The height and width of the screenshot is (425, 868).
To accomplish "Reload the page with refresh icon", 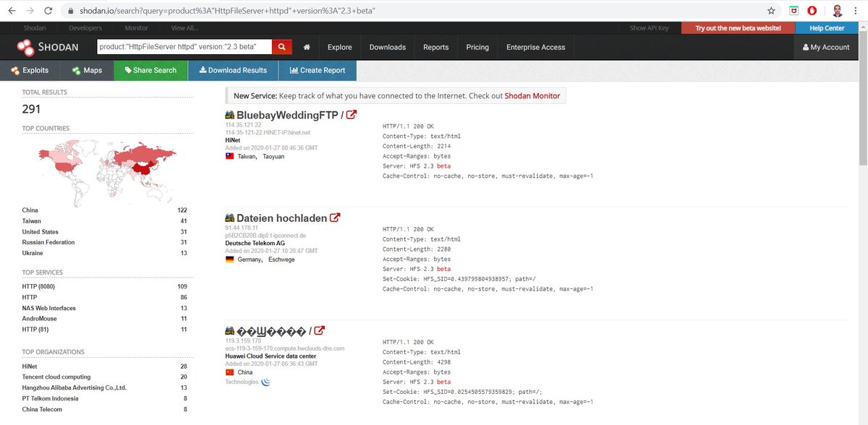I will click(x=48, y=11).
